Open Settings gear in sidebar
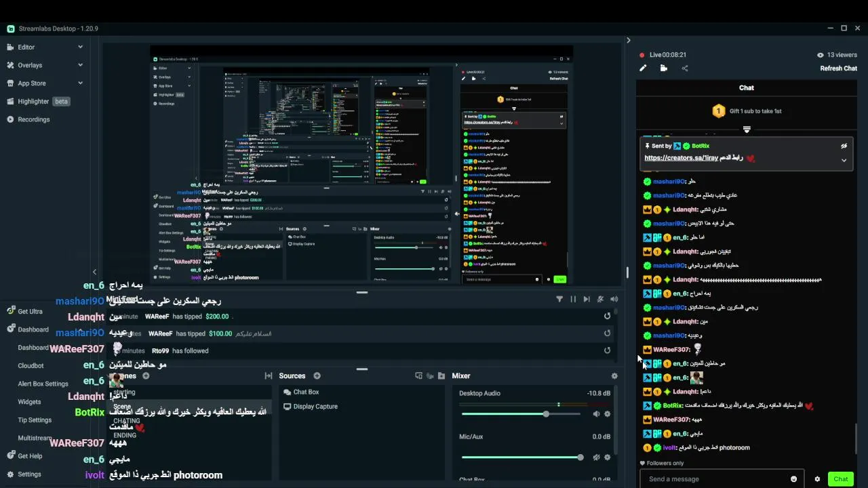The image size is (868, 488). [11, 474]
